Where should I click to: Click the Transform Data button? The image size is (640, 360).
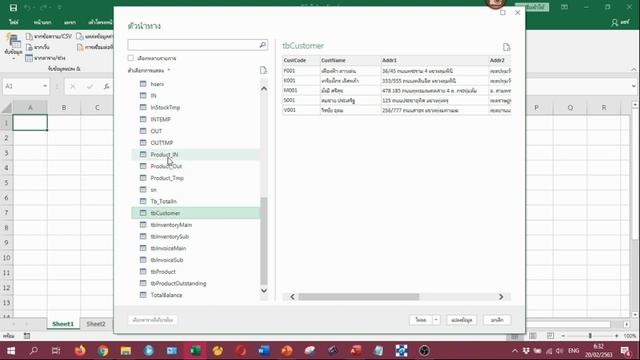coord(462,320)
